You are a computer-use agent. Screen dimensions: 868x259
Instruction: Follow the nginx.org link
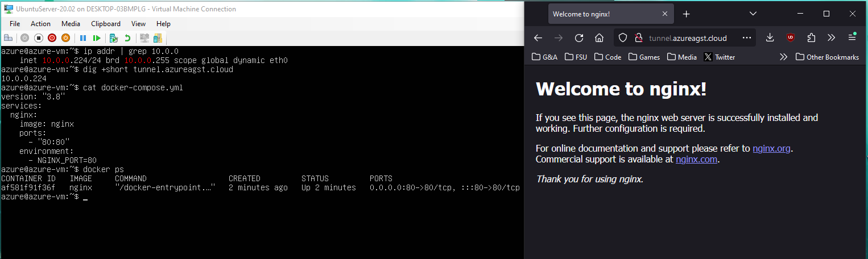771,149
